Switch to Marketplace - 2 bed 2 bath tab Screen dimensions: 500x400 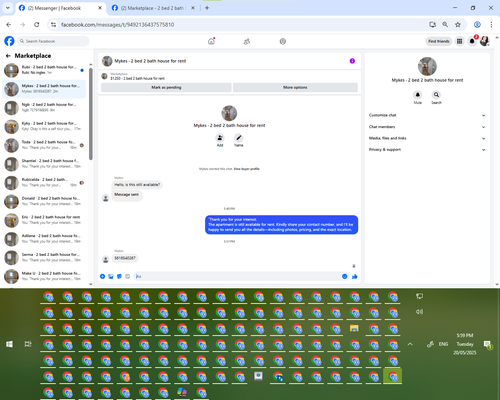(153, 8)
